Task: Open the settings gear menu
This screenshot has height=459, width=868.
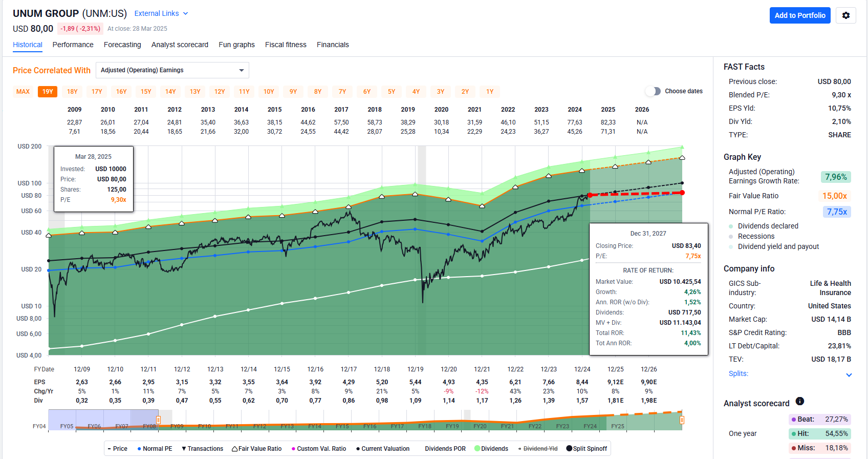Action: pyautogui.click(x=845, y=15)
